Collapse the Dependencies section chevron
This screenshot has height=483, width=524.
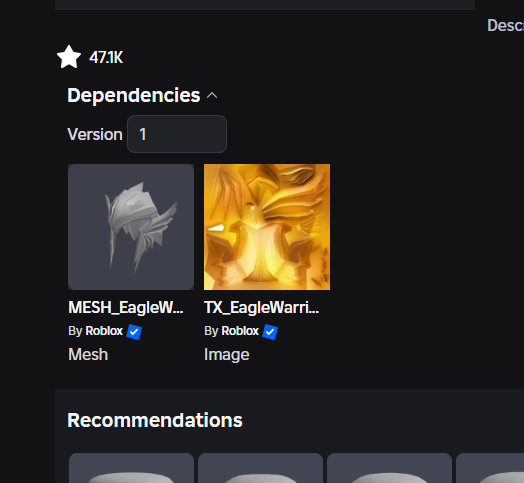point(212,96)
